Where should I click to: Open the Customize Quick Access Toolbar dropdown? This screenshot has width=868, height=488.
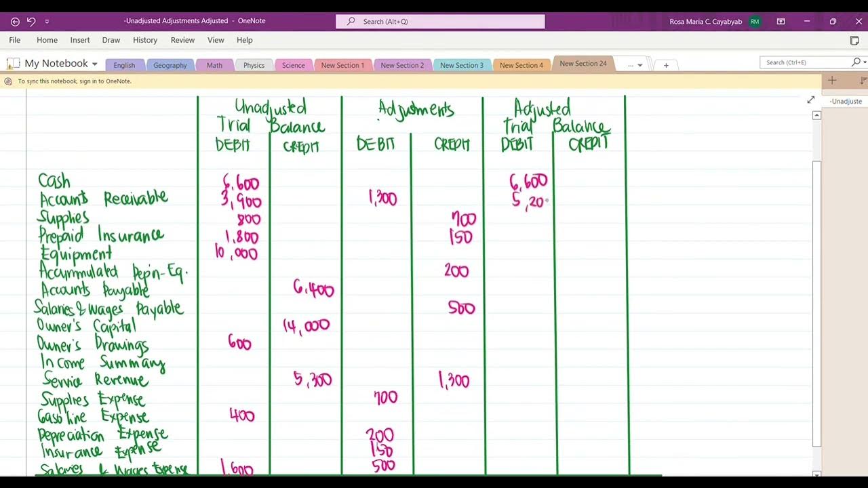[x=47, y=22]
